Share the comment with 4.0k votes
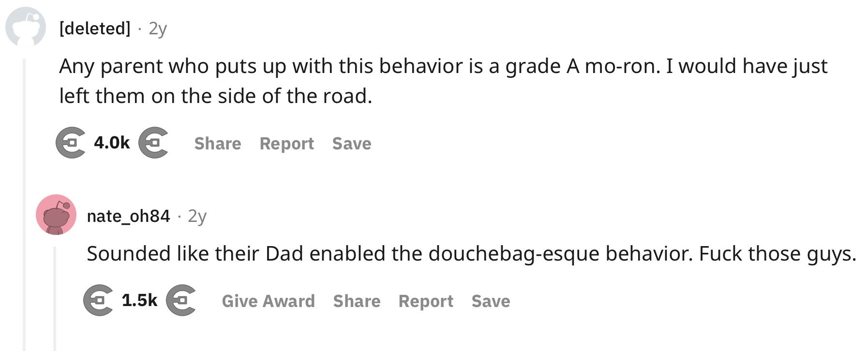This screenshot has width=868, height=351. coord(218,144)
